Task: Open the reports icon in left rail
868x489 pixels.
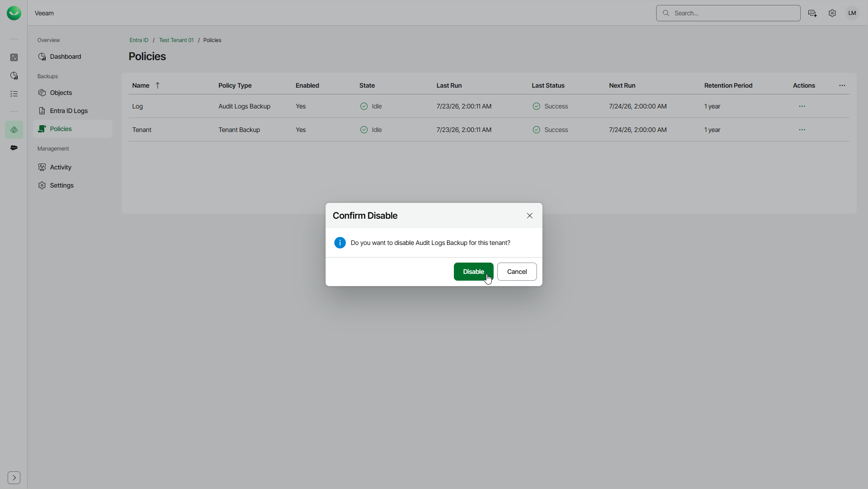Action: tap(14, 75)
